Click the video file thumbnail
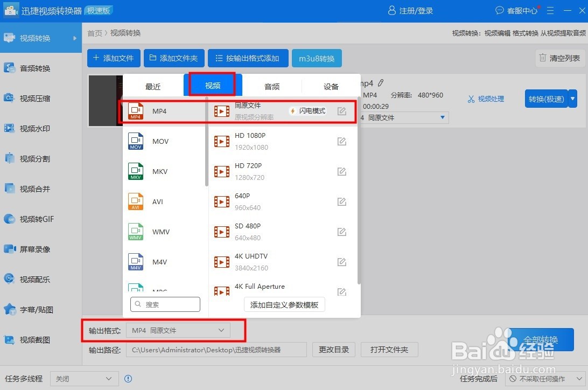This screenshot has width=588, height=390. 106,101
